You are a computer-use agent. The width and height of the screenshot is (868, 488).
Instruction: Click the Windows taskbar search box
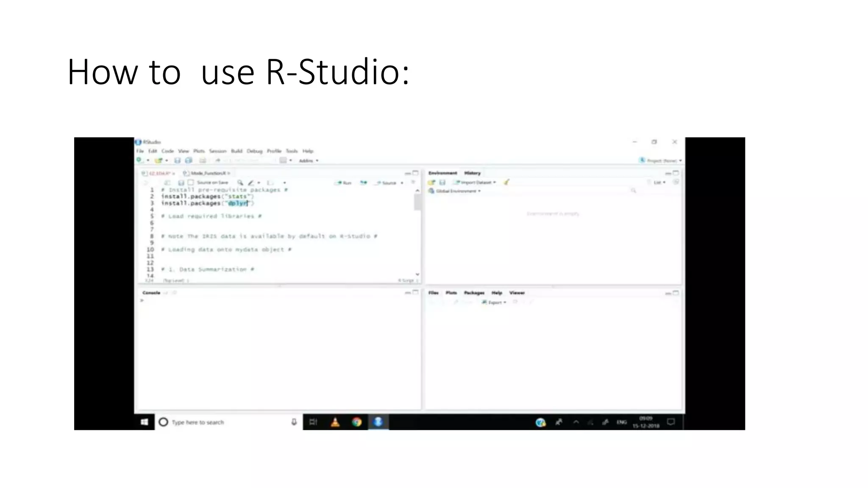228,422
